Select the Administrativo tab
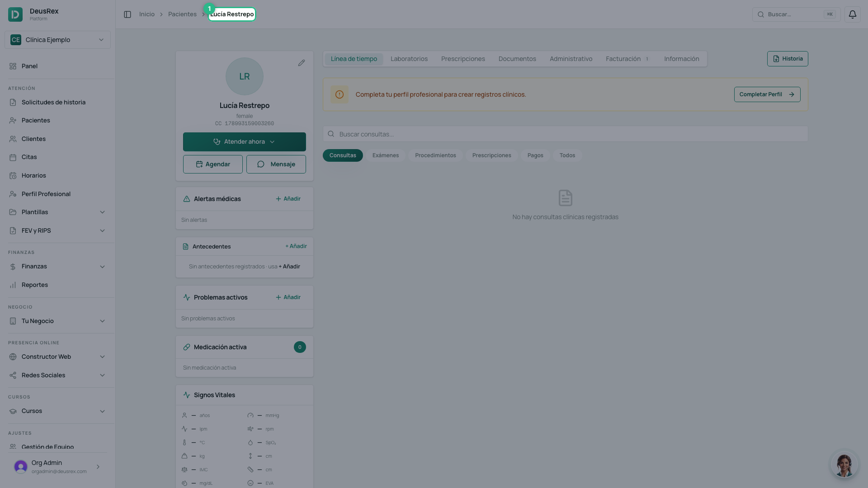This screenshot has height=488, width=868. pos(571,59)
